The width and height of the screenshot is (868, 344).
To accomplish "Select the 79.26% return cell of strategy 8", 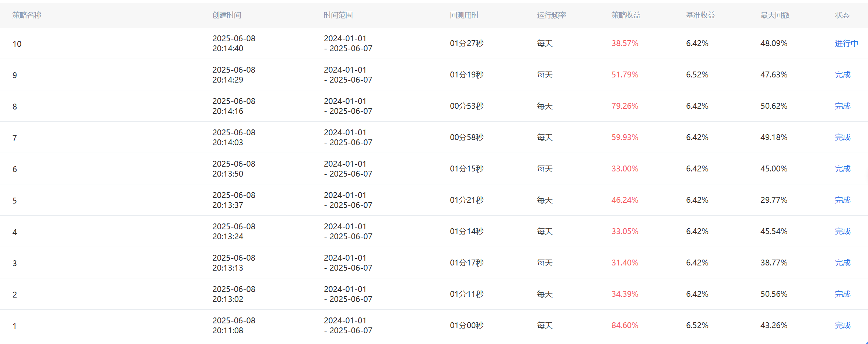I will 625,106.
